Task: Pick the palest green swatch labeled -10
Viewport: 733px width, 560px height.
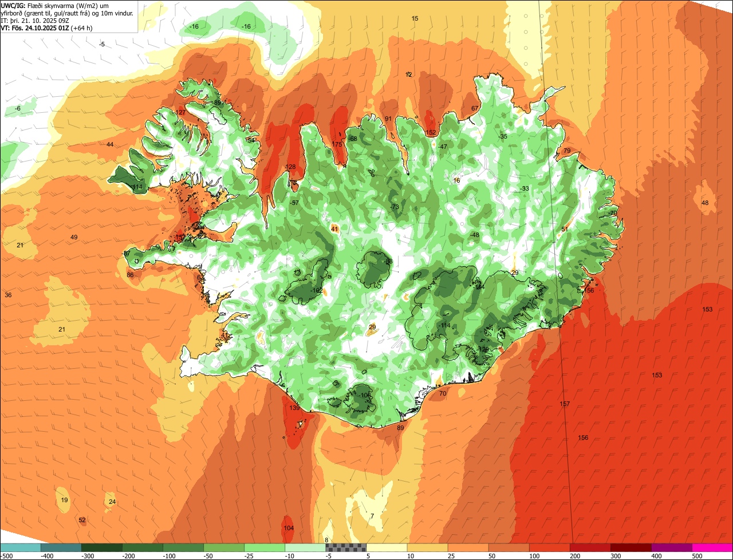Action: pyautogui.click(x=305, y=547)
